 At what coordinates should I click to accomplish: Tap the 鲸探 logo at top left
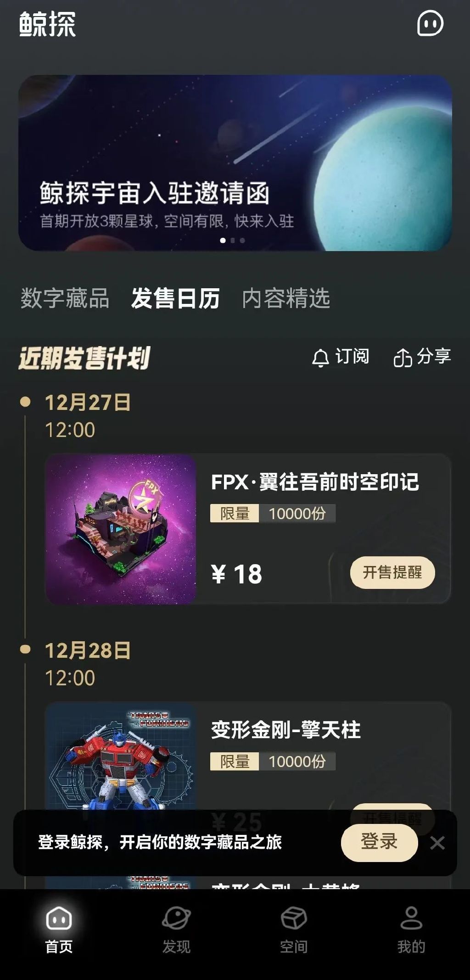tap(47, 24)
